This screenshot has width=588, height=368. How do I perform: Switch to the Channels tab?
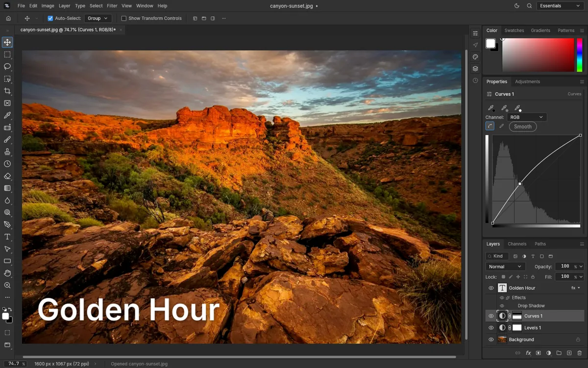pyautogui.click(x=517, y=244)
